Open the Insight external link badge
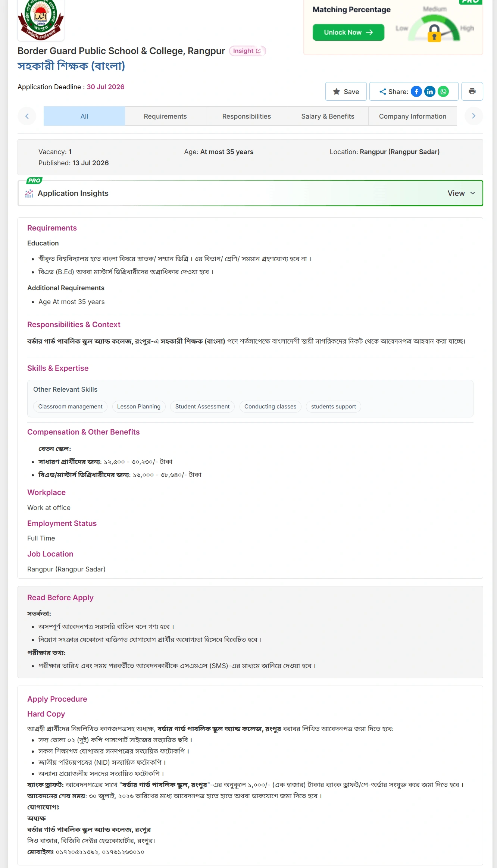Screen dimensions: 497x868 tap(247, 51)
